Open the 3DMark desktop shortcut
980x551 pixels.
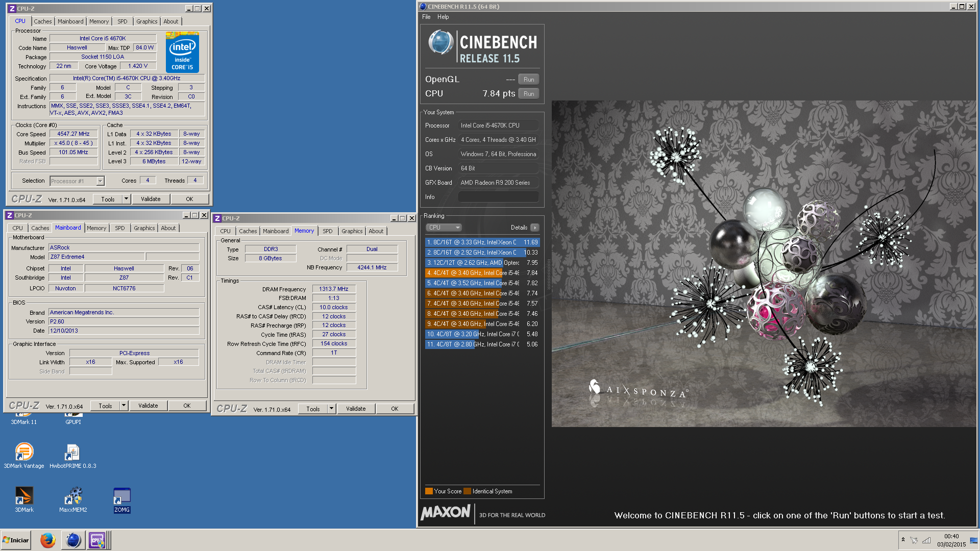pyautogui.click(x=24, y=499)
